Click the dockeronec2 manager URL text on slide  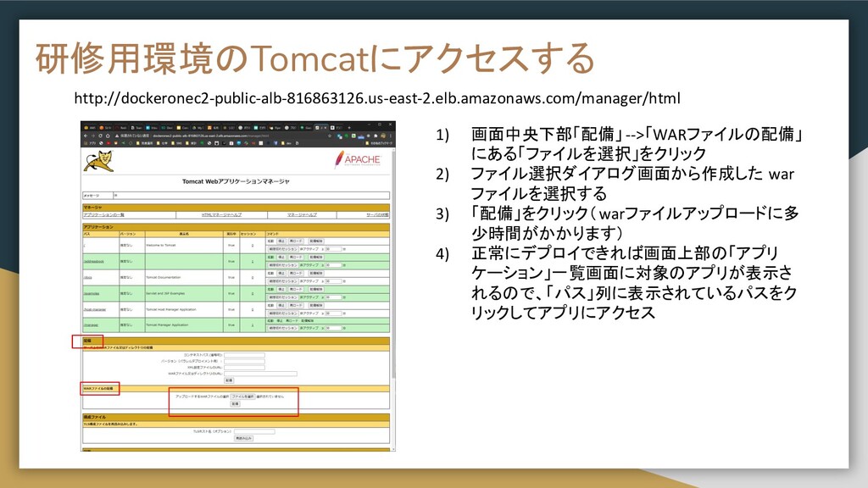coord(377,98)
